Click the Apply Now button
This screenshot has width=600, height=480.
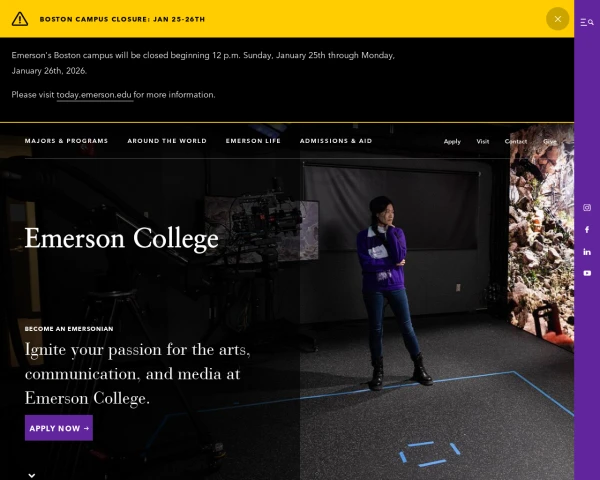pyautogui.click(x=59, y=428)
